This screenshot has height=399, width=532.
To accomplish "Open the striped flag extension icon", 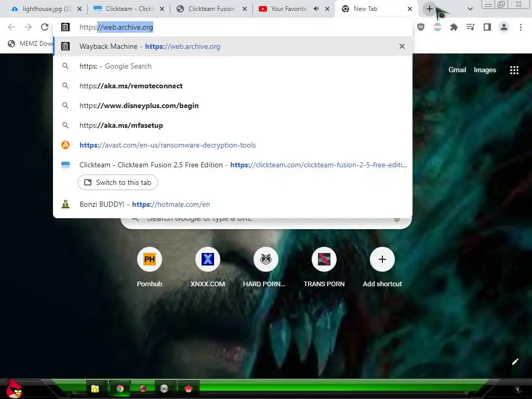I will (x=437, y=27).
